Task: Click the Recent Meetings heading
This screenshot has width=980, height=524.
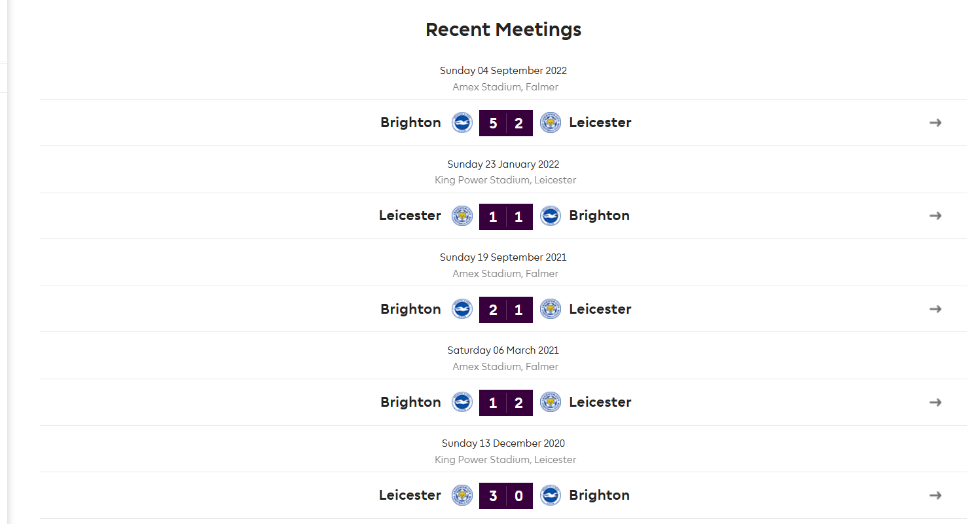Action: point(503,29)
